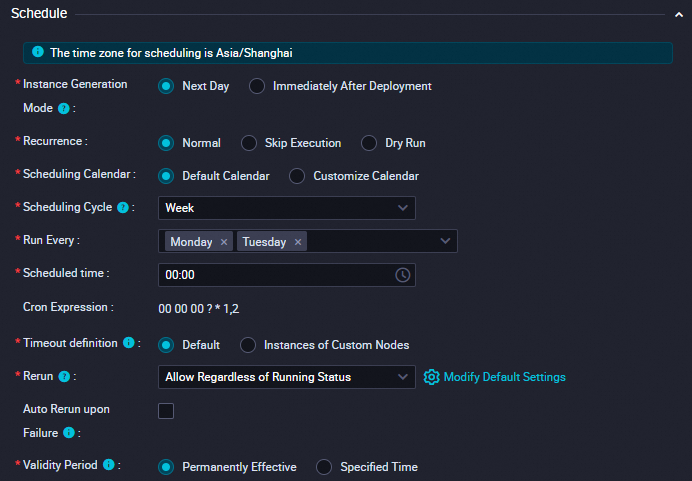Screen dimensions: 692x481
Task: Select Default timeout definition
Action: [x=166, y=345]
